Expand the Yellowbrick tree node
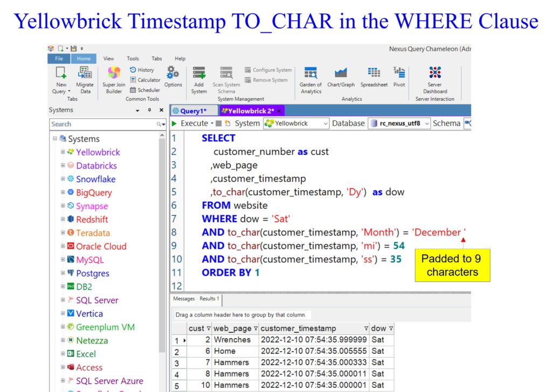The height and width of the screenshot is (392, 552). coord(63,152)
